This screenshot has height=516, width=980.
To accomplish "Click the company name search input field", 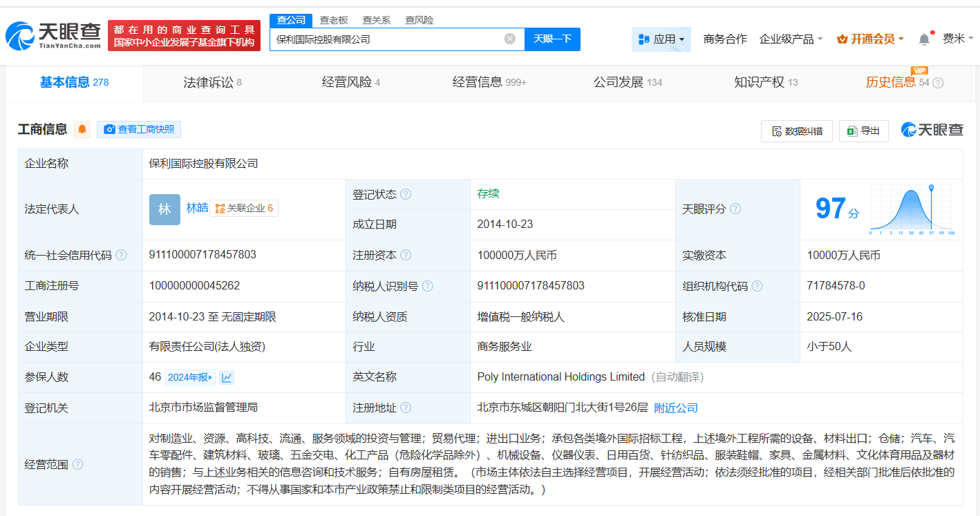I will click(x=387, y=39).
